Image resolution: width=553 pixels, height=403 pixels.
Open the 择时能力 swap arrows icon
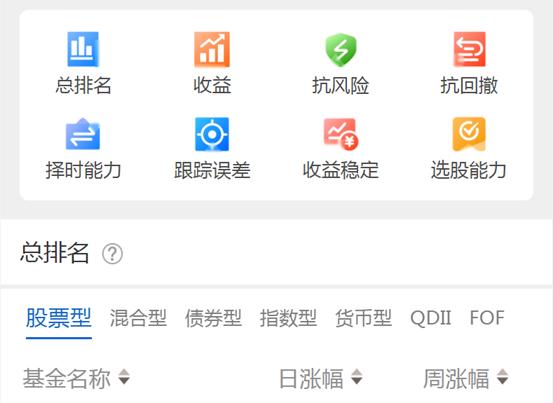(83, 134)
